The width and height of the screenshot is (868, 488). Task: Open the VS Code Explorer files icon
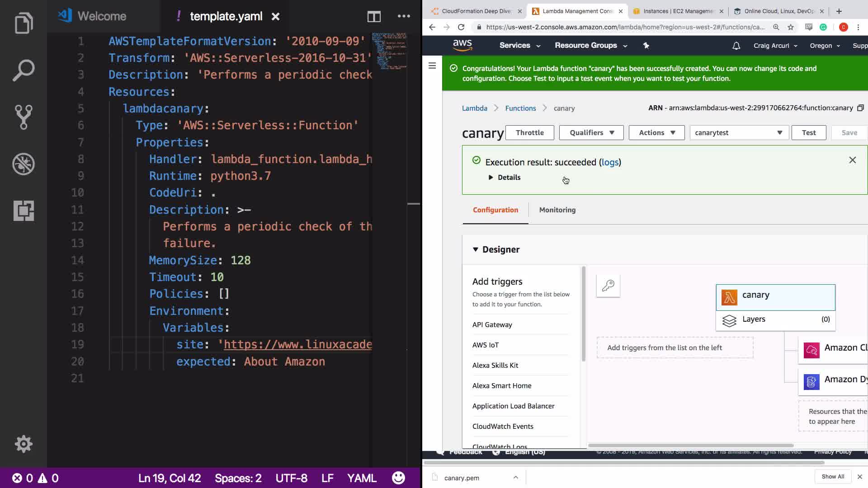(x=24, y=23)
